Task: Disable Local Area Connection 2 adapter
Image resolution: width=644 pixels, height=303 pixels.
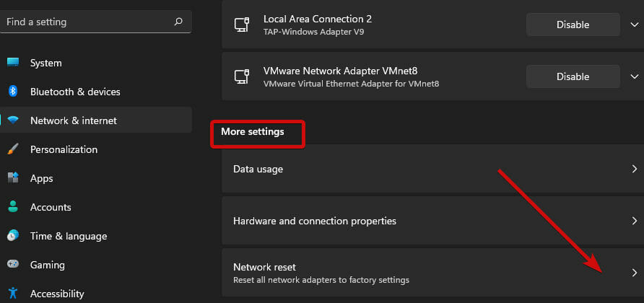Action: click(573, 25)
